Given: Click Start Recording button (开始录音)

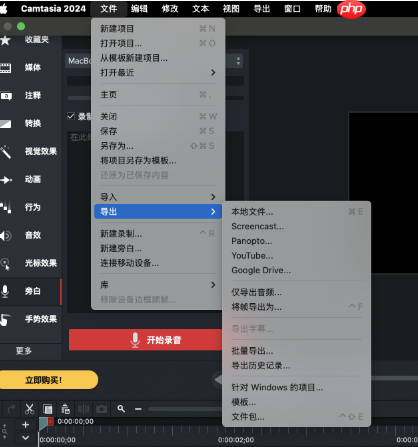Looking at the screenshot, I should click(x=145, y=340).
